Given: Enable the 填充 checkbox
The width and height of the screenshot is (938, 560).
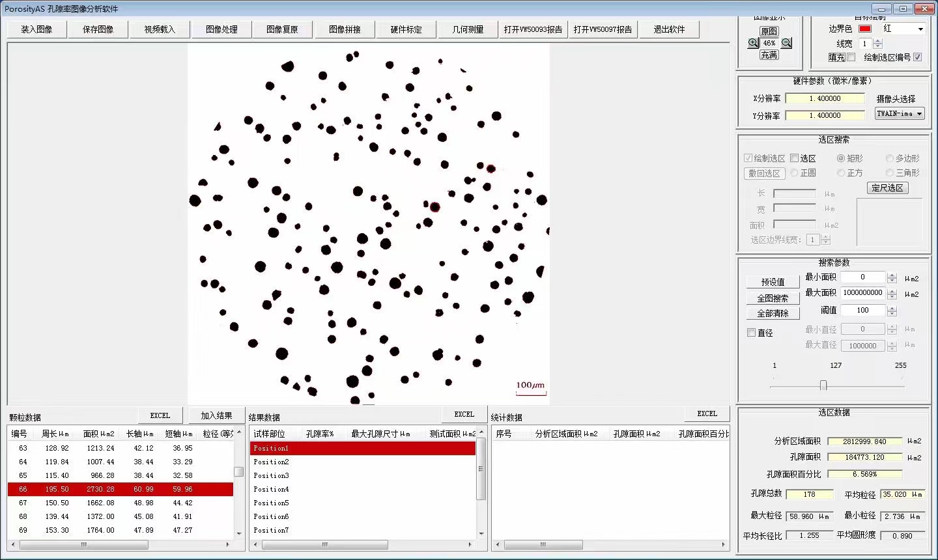Looking at the screenshot, I should (x=851, y=57).
